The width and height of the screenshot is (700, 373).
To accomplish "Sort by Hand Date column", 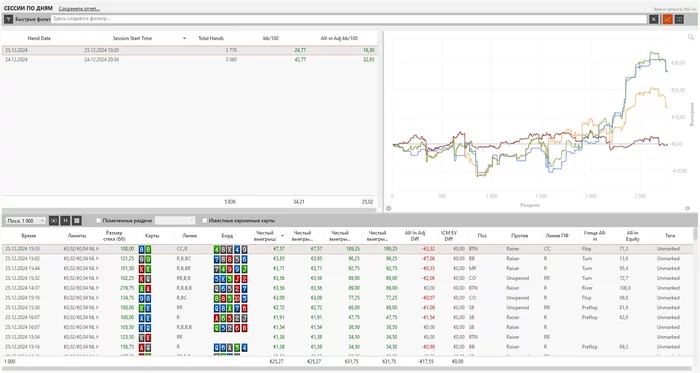I will point(39,38).
